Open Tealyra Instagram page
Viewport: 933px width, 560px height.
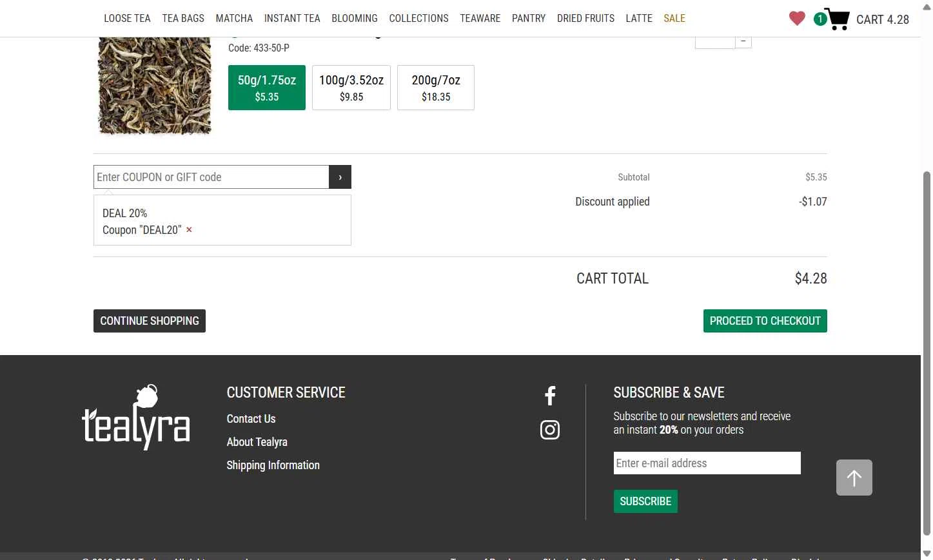coord(550,430)
